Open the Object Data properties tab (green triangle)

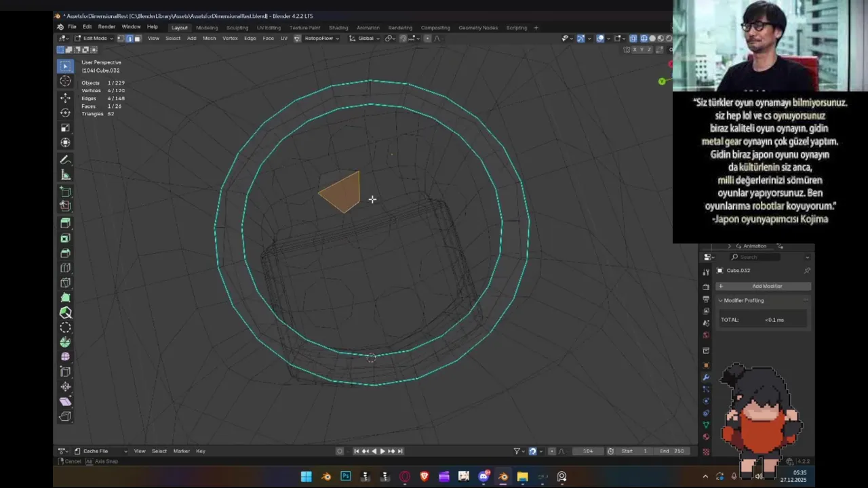706,425
